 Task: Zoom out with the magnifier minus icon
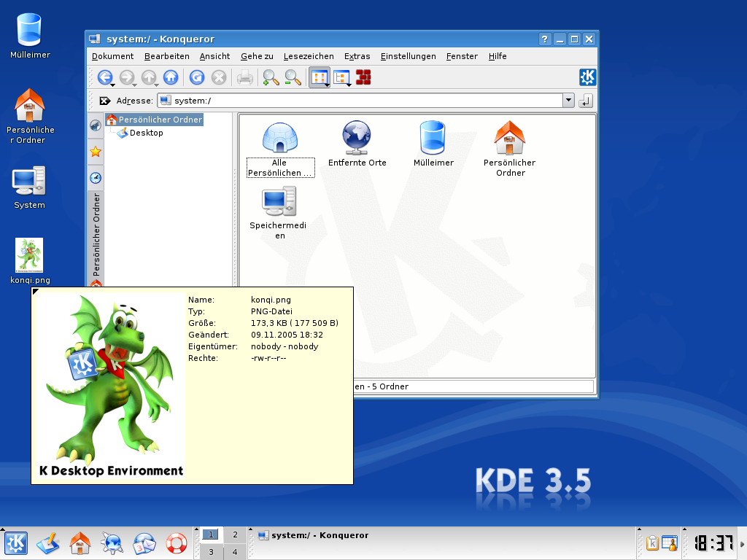293,77
